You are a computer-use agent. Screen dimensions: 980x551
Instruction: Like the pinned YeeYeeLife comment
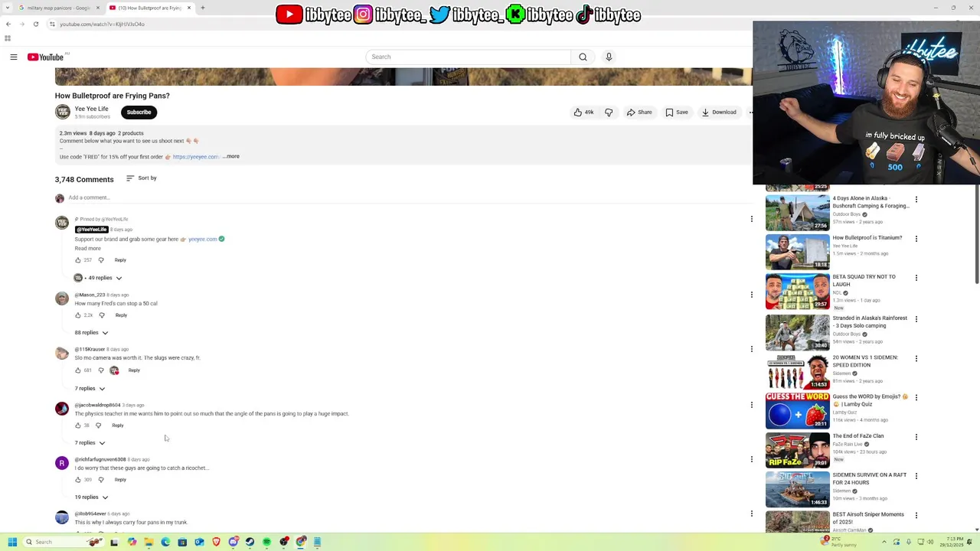pyautogui.click(x=78, y=260)
